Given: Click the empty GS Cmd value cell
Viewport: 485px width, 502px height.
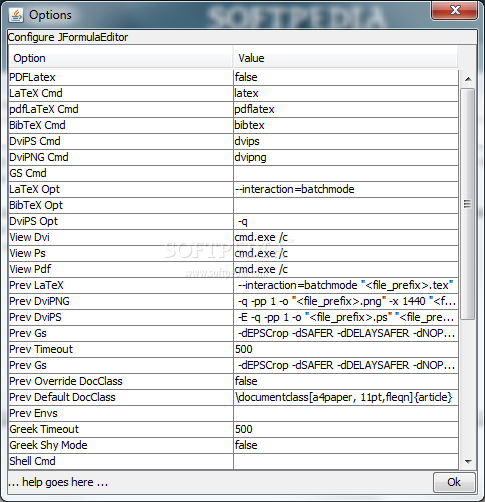Looking at the screenshot, I should (346, 173).
